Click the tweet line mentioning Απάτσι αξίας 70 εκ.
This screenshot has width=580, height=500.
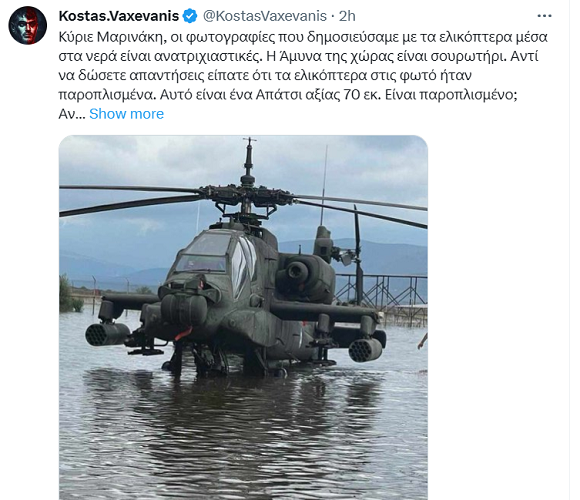click(x=288, y=95)
